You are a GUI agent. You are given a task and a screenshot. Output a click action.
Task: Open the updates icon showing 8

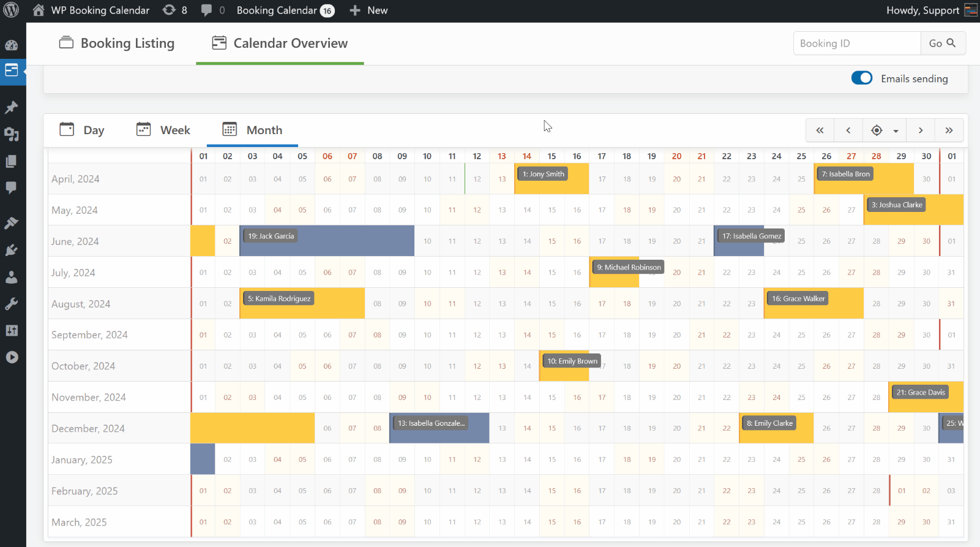coord(175,10)
